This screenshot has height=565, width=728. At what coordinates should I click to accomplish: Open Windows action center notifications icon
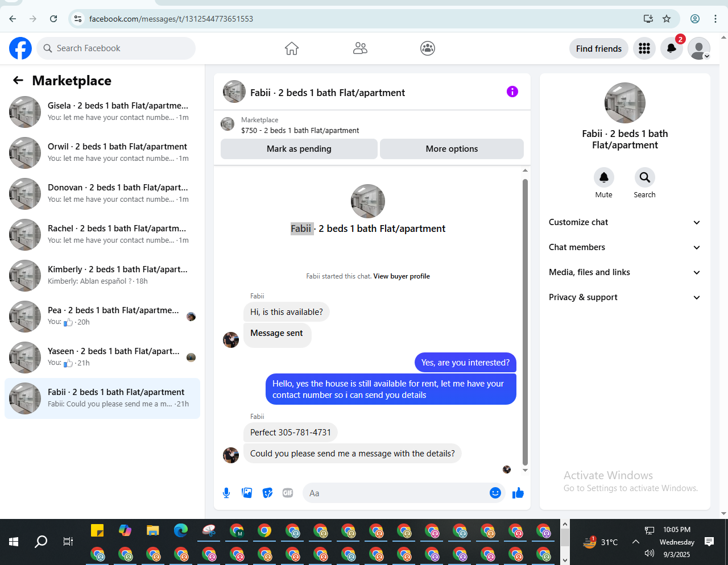coord(709,542)
